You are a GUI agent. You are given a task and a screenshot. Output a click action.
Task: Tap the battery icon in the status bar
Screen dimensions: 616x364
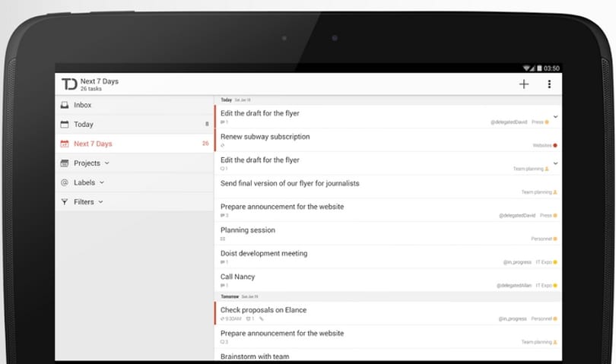[x=539, y=68]
